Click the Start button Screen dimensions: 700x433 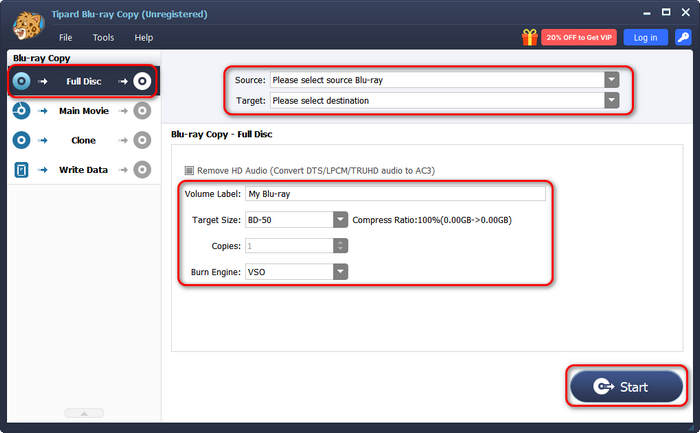(626, 387)
